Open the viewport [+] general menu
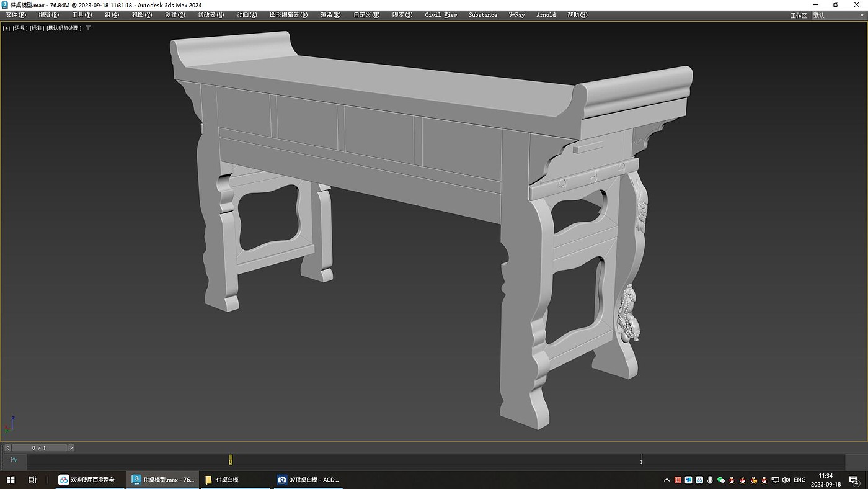The image size is (868, 489). 7,28
